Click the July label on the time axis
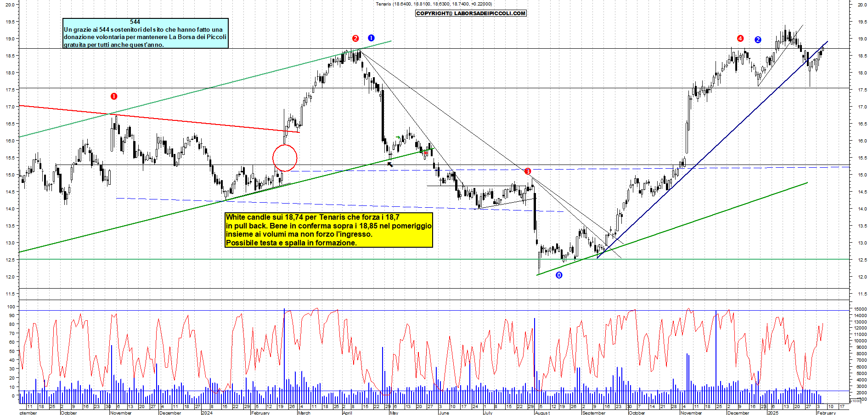868x415 pixels. click(x=488, y=413)
